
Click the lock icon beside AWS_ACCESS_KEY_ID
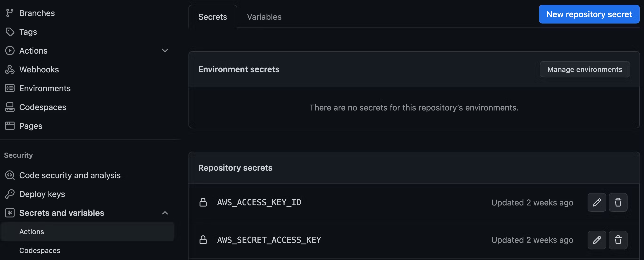203,202
